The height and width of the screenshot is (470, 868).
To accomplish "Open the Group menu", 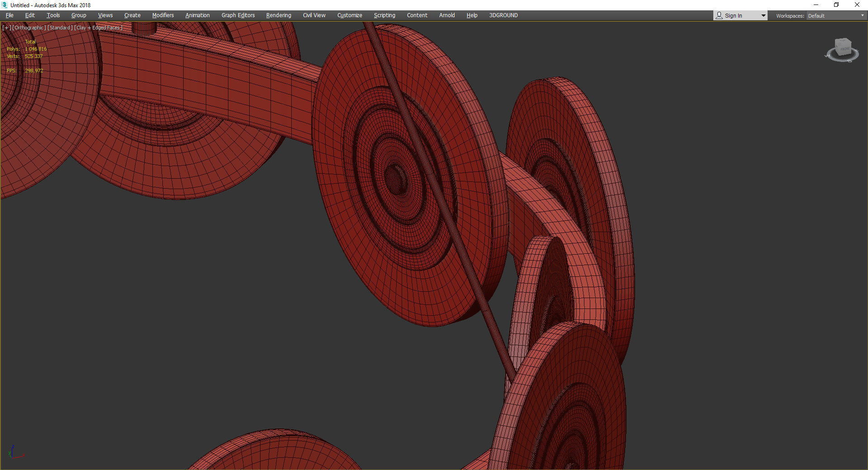I will 79,15.
